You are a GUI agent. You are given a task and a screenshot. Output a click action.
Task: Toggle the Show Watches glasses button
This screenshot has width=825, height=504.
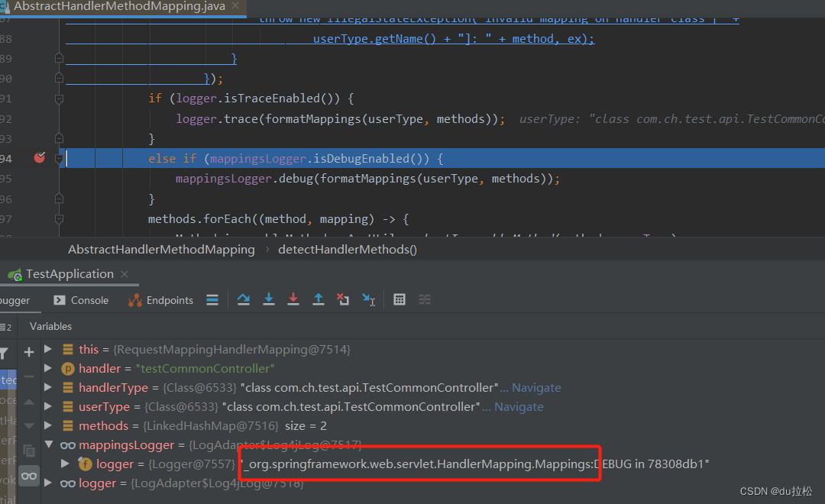pyautogui.click(x=29, y=475)
